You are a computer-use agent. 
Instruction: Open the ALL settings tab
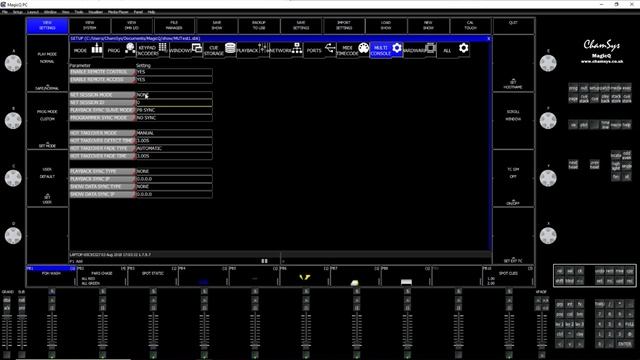453,50
